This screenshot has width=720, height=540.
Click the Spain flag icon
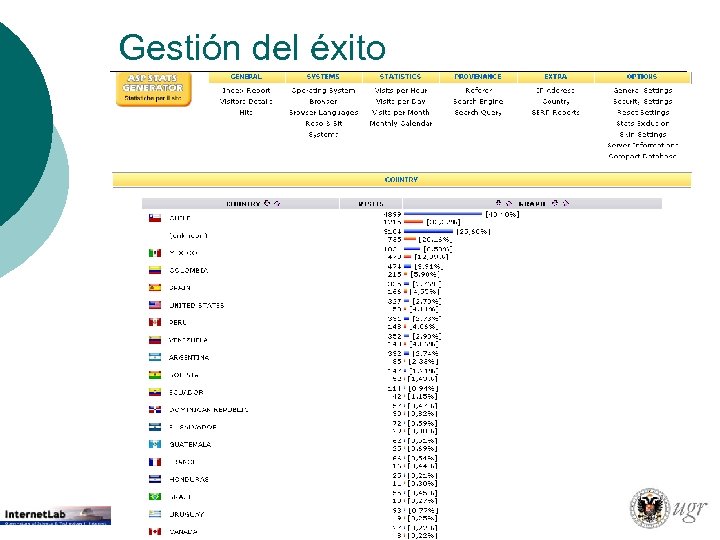(155, 287)
